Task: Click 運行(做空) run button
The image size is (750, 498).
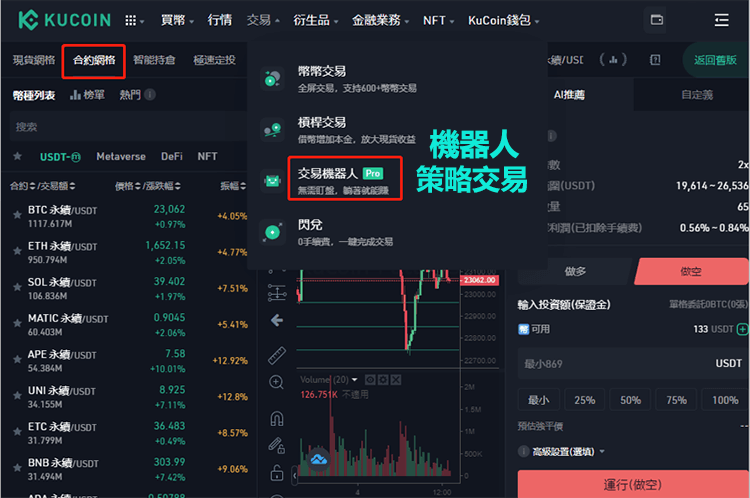Action: pyautogui.click(x=632, y=484)
